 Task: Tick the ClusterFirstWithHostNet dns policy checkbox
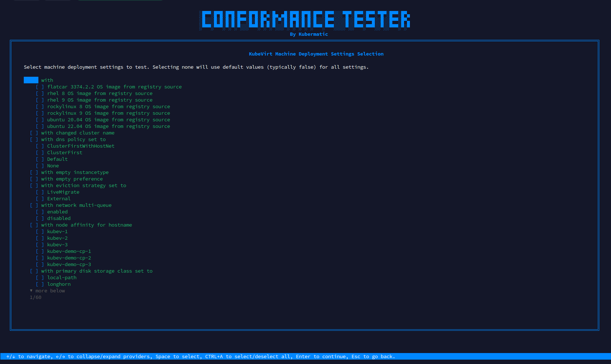[39, 146]
